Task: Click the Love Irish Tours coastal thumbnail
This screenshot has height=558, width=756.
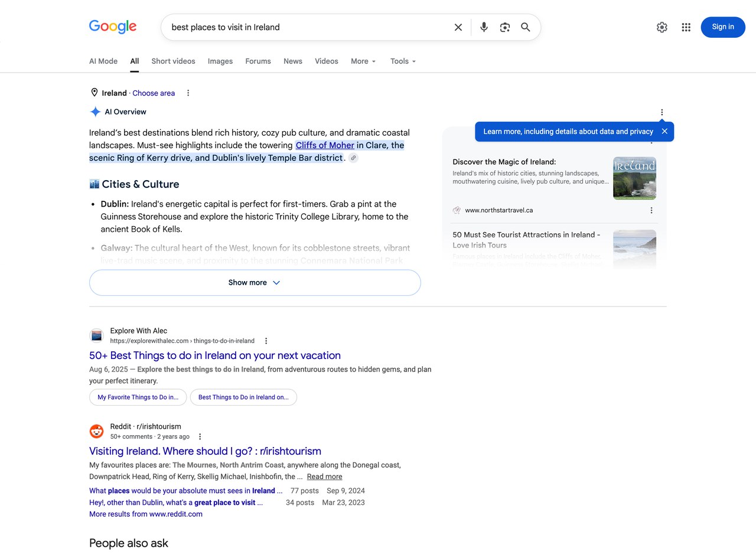Action: [634, 249]
